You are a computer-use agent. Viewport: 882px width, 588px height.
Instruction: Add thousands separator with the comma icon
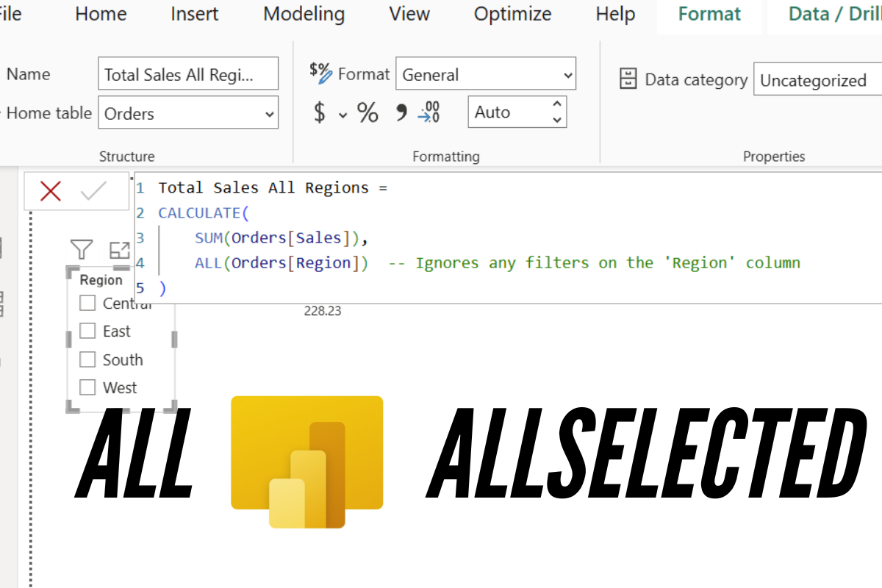tap(400, 112)
